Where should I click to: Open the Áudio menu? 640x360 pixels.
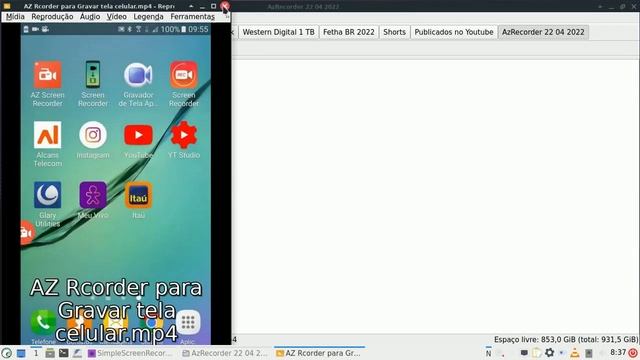pyautogui.click(x=90, y=17)
